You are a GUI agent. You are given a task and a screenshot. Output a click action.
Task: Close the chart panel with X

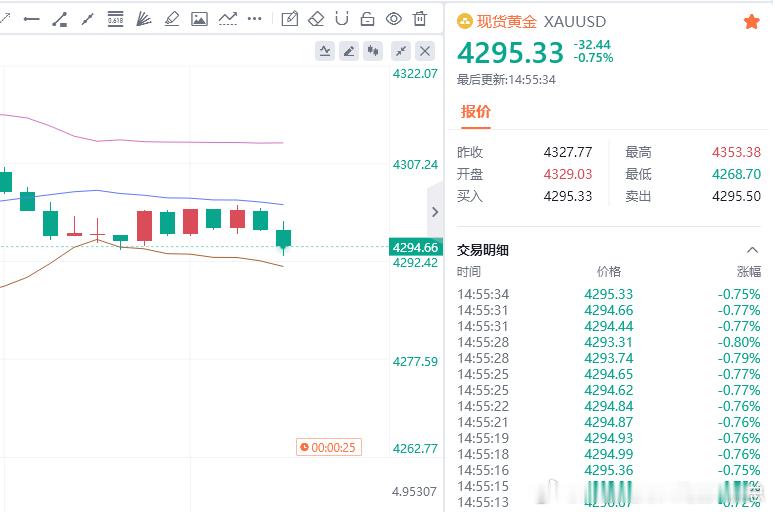point(425,51)
